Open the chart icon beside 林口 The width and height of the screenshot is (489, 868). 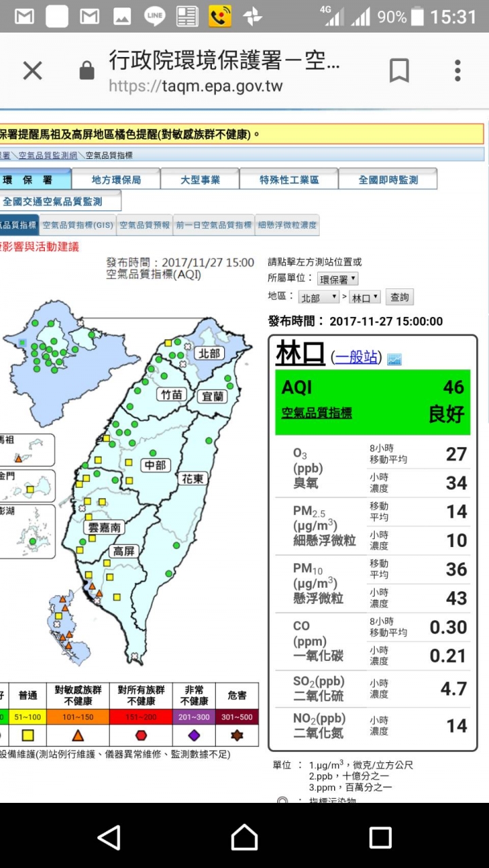coord(394,359)
